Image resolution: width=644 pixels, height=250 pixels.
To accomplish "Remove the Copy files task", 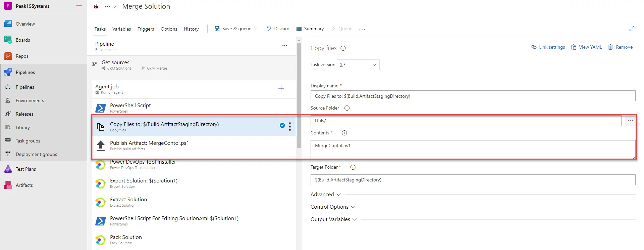I will [x=621, y=47].
